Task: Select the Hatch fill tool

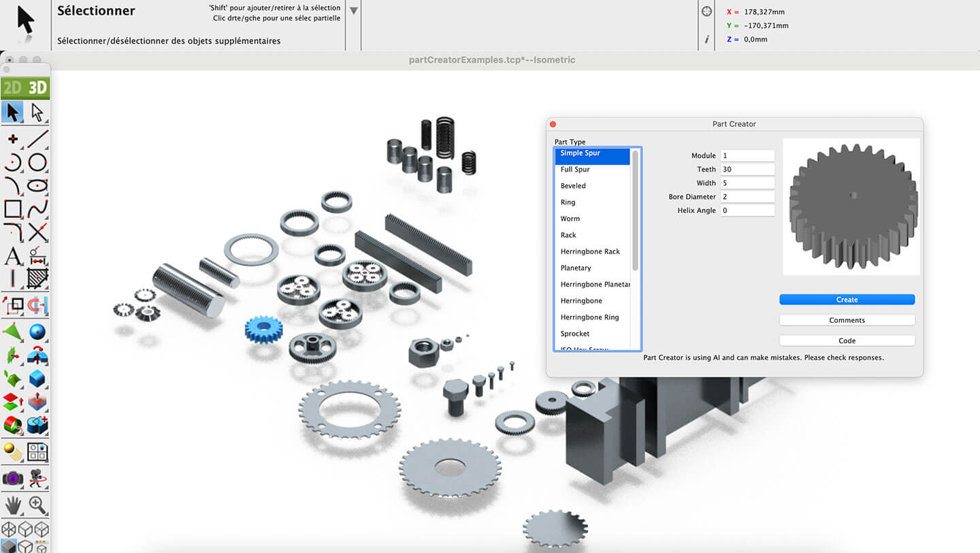Action: [x=37, y=278]
